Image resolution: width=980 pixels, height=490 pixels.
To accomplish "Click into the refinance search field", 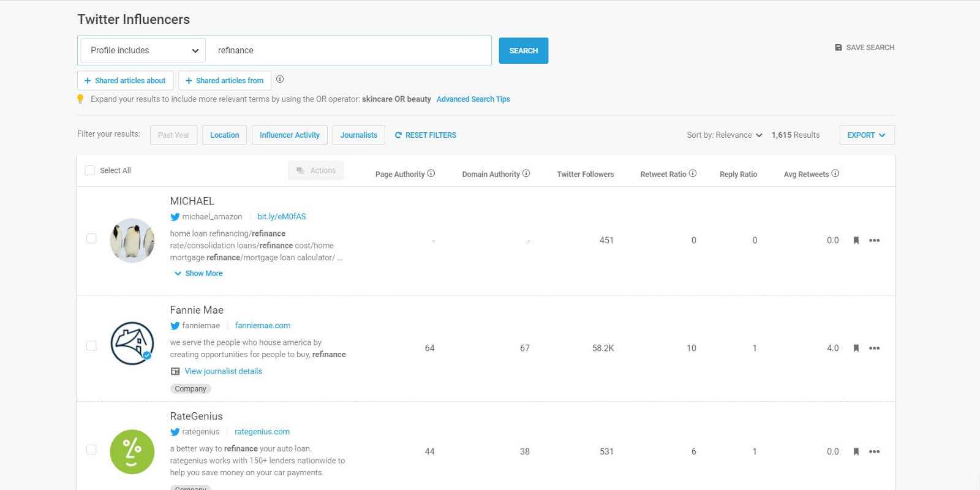I will (x=349, y=50).
